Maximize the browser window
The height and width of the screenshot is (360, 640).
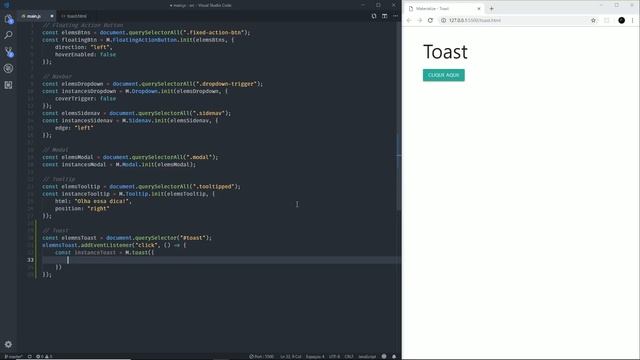point(616,5)
